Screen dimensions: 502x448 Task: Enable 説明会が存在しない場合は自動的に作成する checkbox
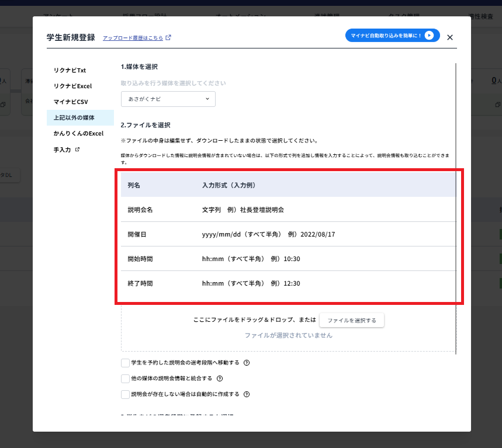125,394
